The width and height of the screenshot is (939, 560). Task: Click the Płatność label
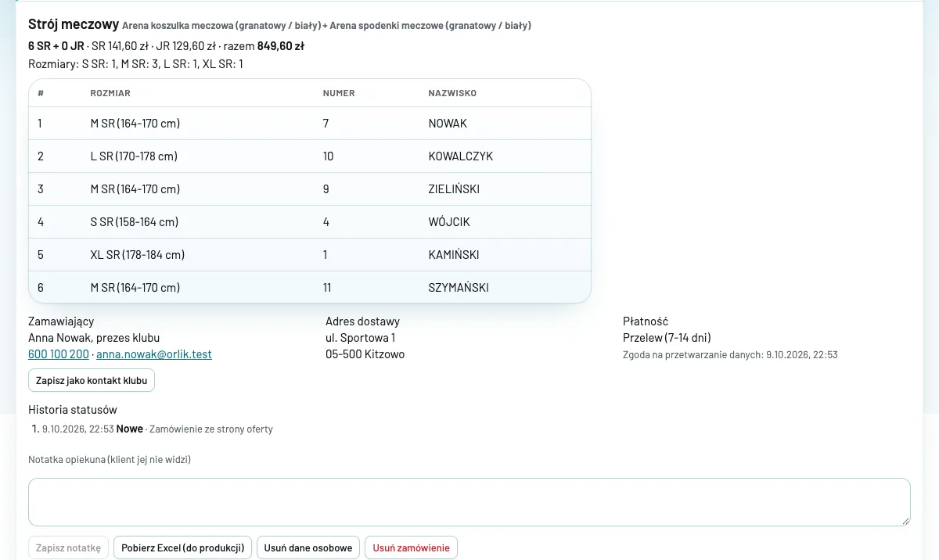646,321
